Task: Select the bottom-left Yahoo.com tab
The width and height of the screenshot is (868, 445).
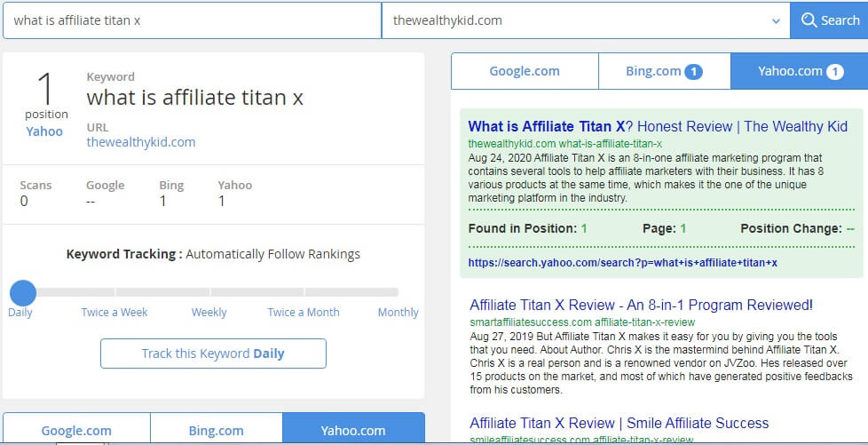Action: pyautogui.click(x=354, y=430)
